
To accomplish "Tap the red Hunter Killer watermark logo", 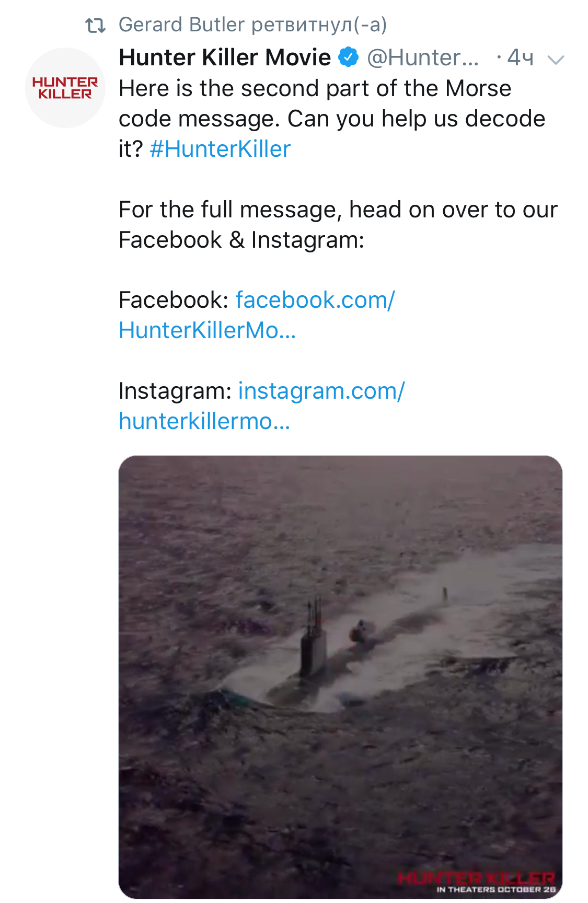I will pyautogui.click(x=475, y=878).
